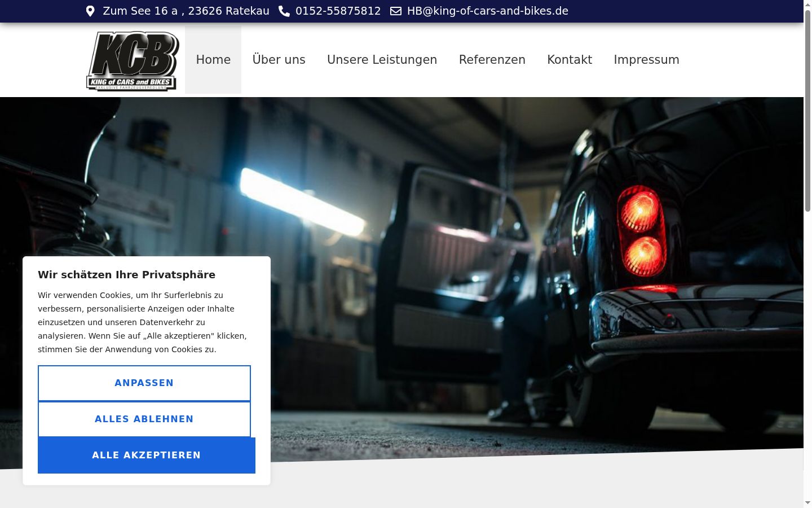Click the page vertical scrollbar thumb
The height and width of the screenshot is (508, 812).
click(x=807, y=110)
